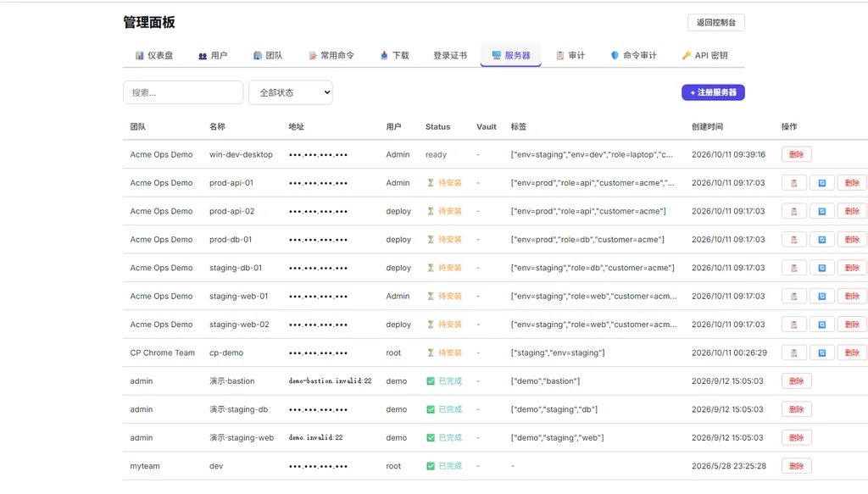Click the tags ["demo","bastion"] cell
The height and width of the screenshot is (494, 868).
[545, 380]
